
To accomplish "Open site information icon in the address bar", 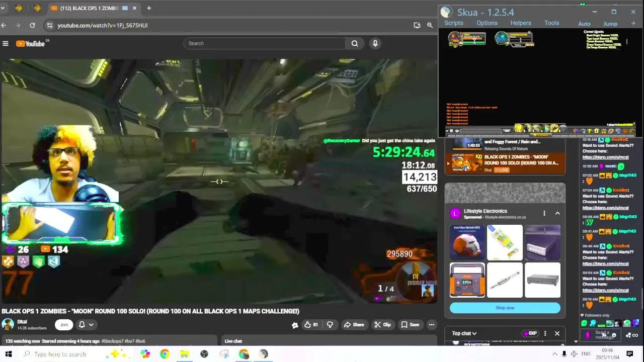I will click(x=49, y=25).
